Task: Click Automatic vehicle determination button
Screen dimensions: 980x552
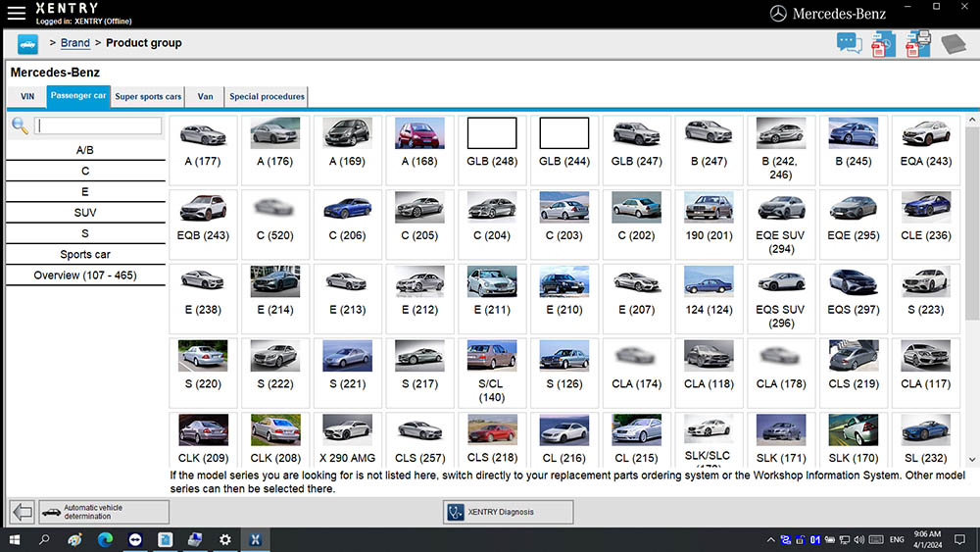Action: (x=104, y=512)
